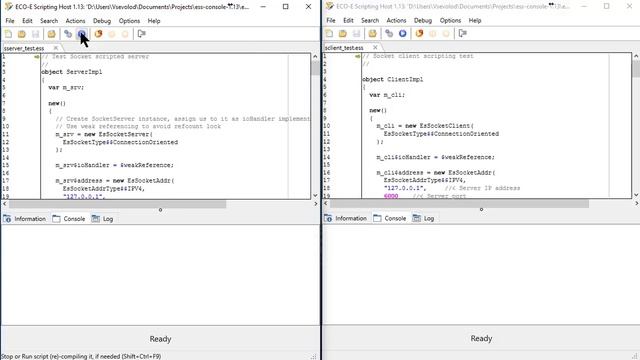Click scroll-left arrow in client editor
This screenshot has height=360, width=640.
[326, 203]
